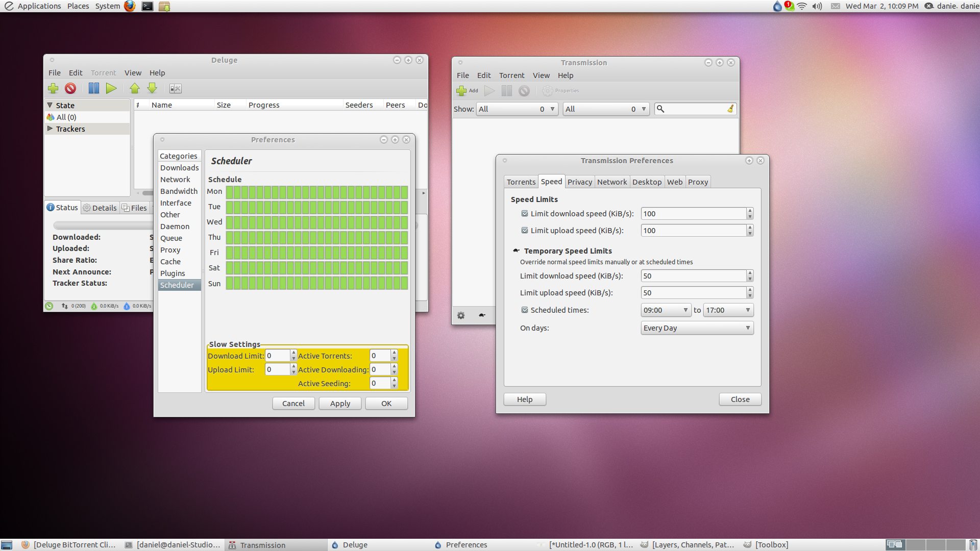Viewport: 980px width, 551px height.
Task: Toggle Transmission turtle speed limit icon
Action: pos(482,315)
